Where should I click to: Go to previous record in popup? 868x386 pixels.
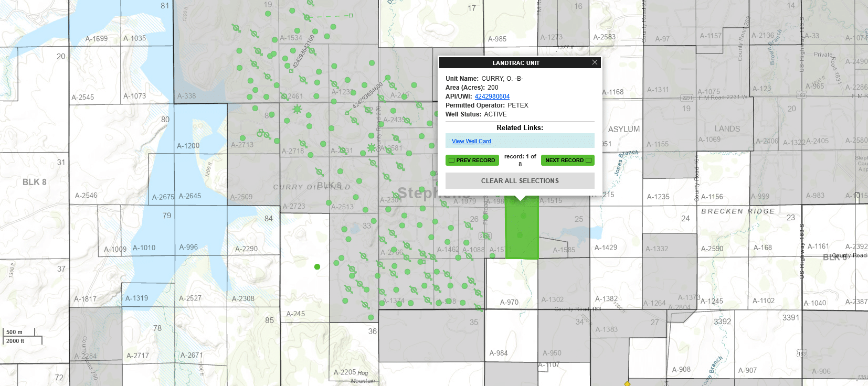(x=472, y=160)
